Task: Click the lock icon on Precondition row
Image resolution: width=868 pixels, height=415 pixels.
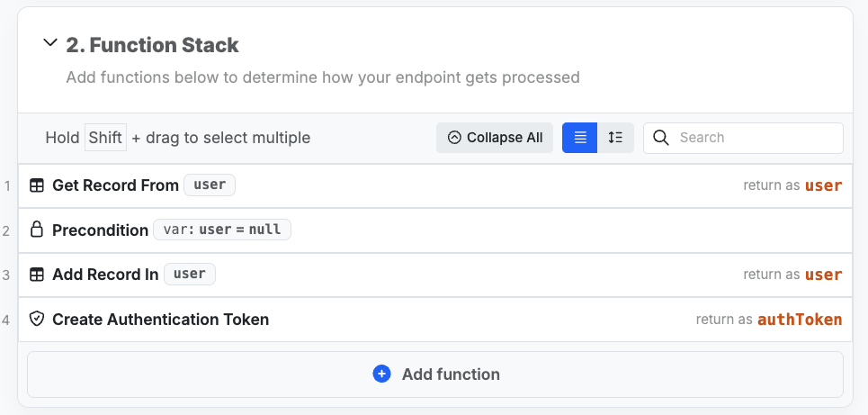Action: click(x=37, y=230)
